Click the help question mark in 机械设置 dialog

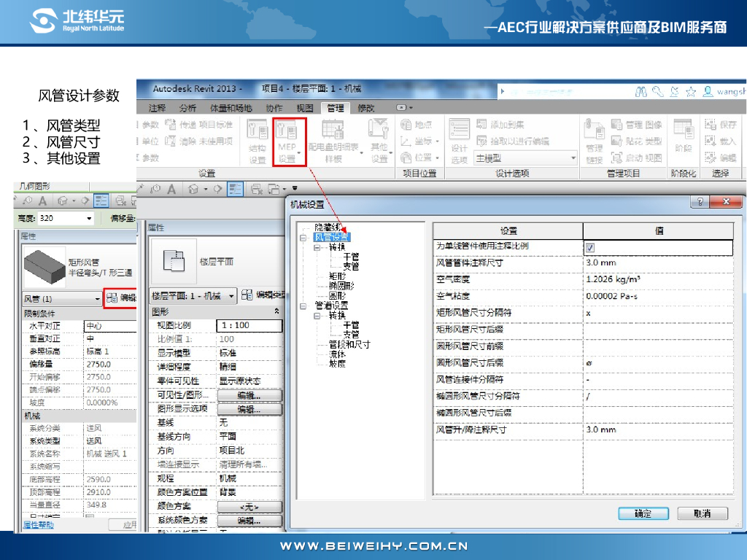(700, 201)
